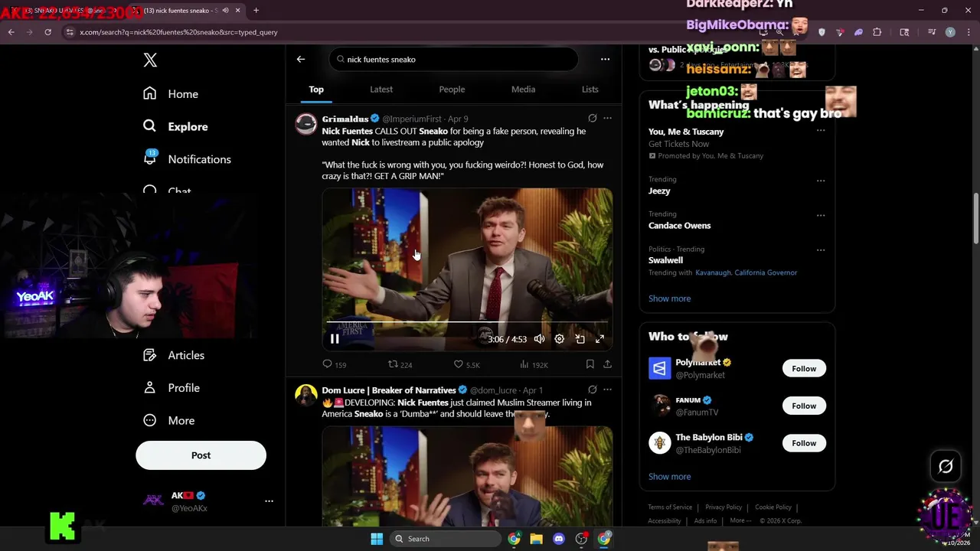Switch to the Media tab
The image size is (980, 551).
click(x=523, y=90)
